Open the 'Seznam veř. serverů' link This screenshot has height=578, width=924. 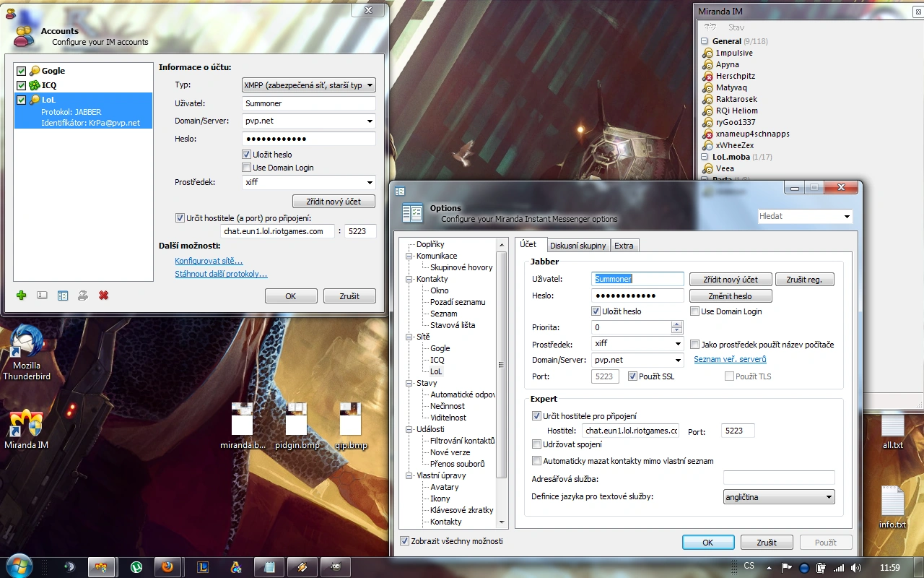(730, 359)
